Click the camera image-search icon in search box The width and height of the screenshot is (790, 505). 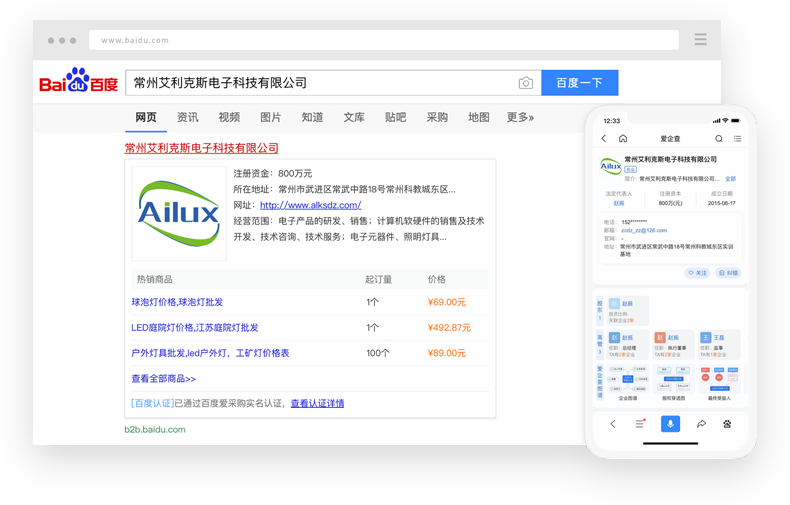(x=525, y=83)
